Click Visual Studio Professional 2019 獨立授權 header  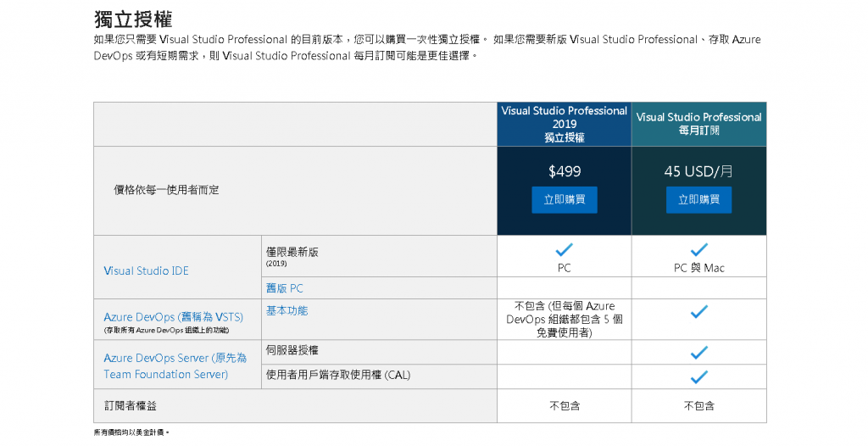click(x=564, y=124)
